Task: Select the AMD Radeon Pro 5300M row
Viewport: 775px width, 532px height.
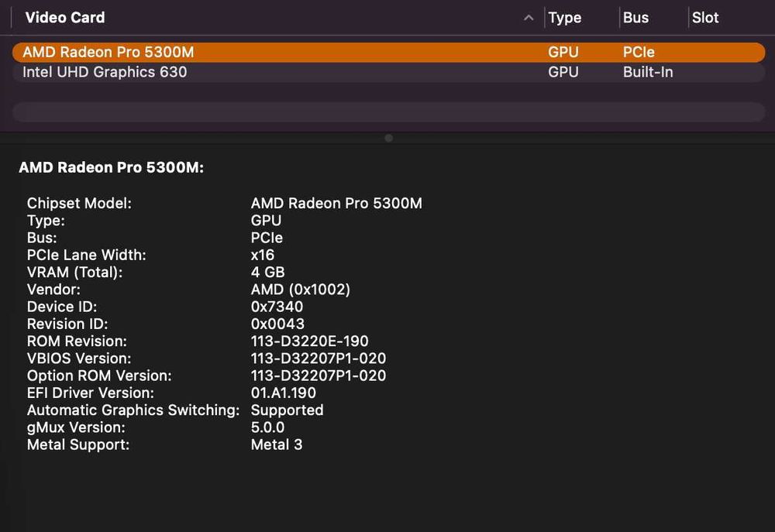Action: [388, 53]
